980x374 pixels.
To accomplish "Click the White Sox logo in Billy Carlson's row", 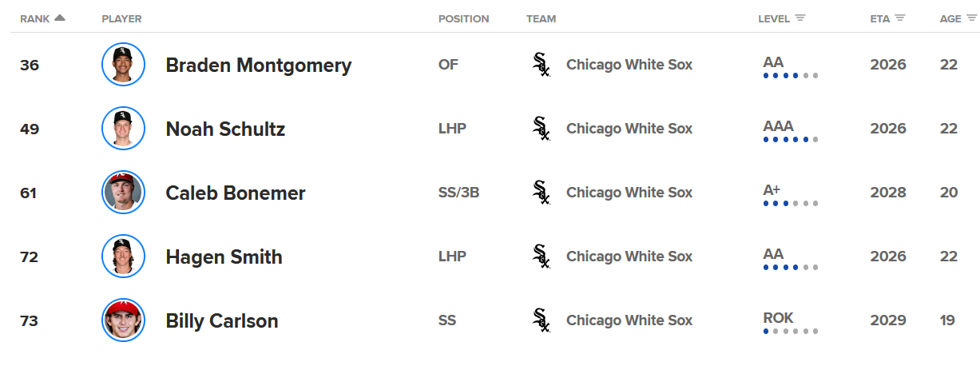I will [x=542, y=320].
